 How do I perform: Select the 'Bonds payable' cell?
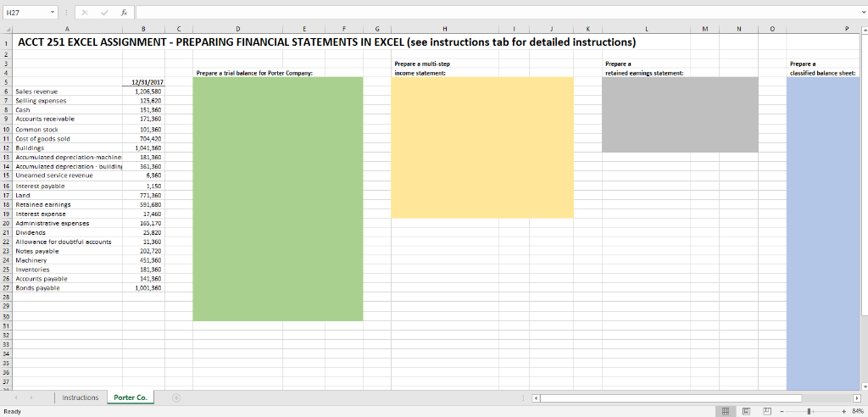pyautogui.click(x=66, y=288)
